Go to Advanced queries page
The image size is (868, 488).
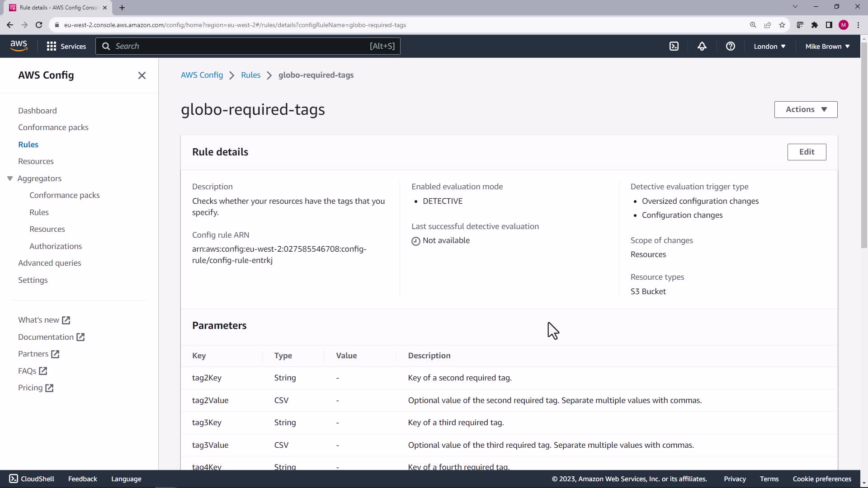[50, 263]
